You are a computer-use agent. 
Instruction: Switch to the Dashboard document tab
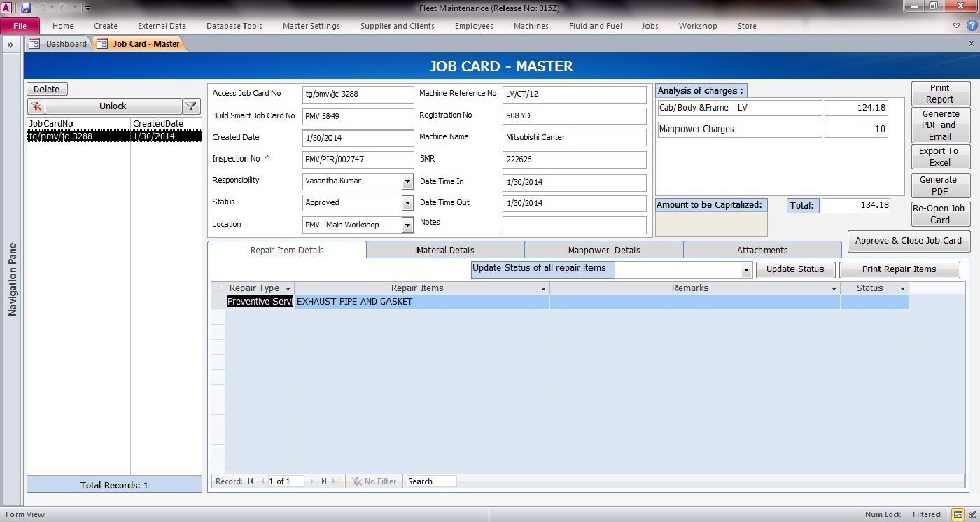[58, 44]
